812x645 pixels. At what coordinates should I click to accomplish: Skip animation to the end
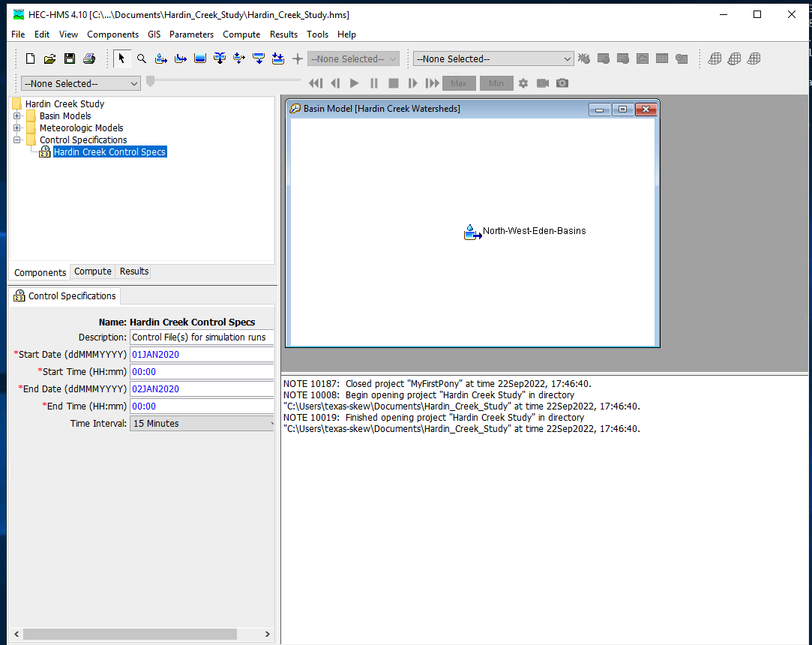[x=433, y=83]
